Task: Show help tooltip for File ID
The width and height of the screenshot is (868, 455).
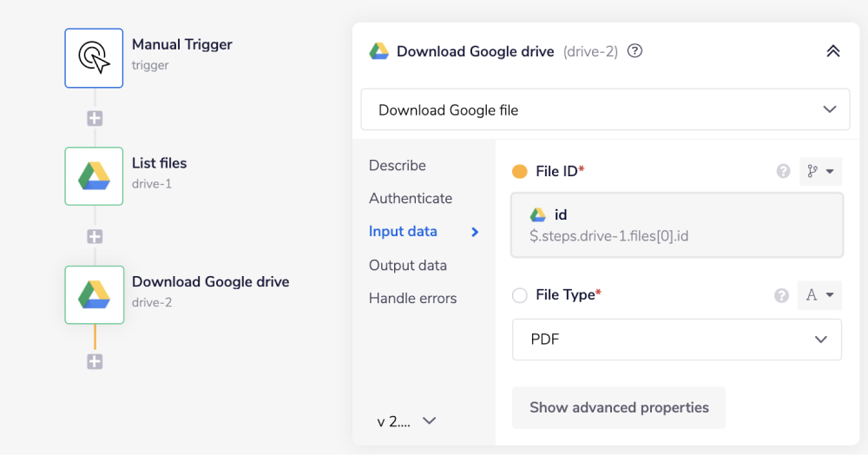Action: point(783,172)
